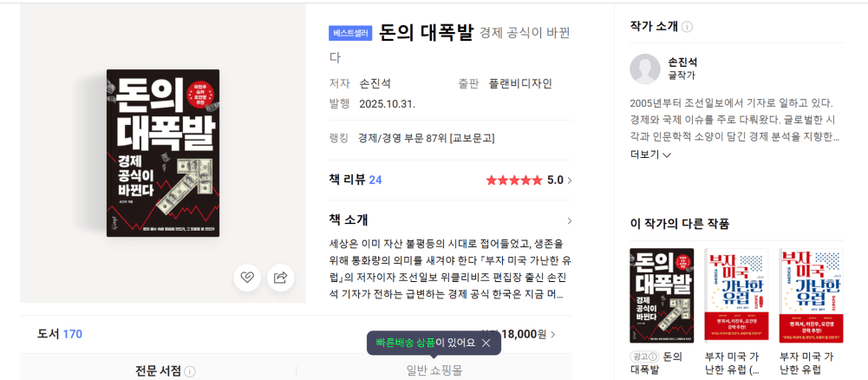868x380 pixels.
Task: Click the heart wishlist icon
Action: click(247, 278)
